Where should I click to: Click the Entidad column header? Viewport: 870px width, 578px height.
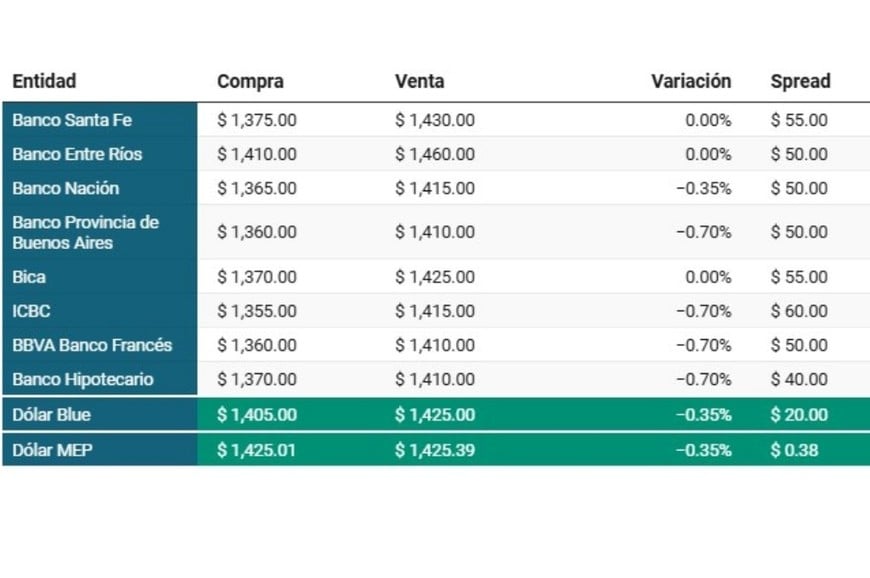(x=44, y=81)
